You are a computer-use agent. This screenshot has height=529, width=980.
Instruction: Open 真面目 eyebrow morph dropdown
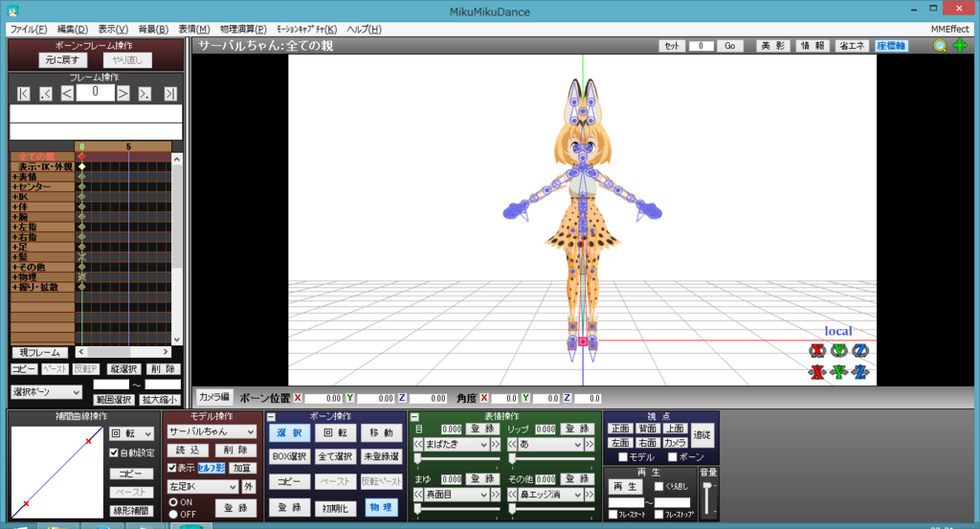click(x=457, y=494)
